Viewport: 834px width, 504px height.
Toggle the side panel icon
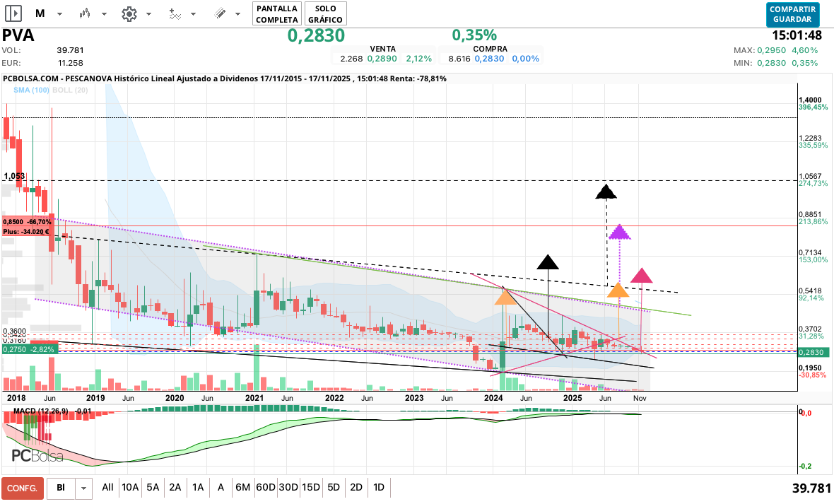click(13, 13)
